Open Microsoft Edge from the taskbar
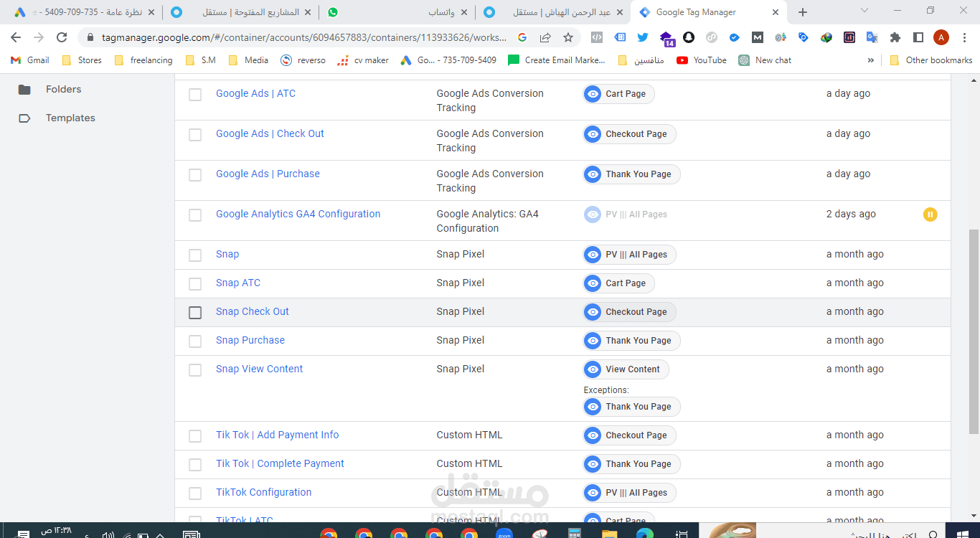Viewport: 980px width, 538px height. click(x=644, y=534)
